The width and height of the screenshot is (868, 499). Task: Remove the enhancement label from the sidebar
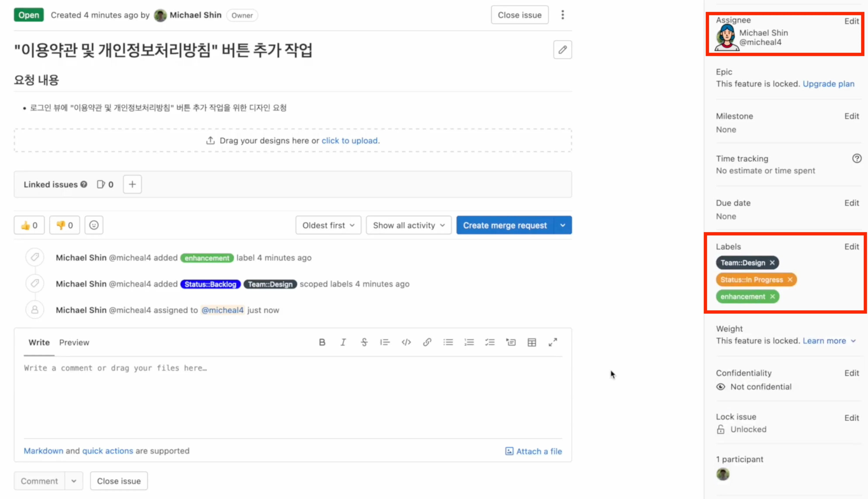click(772, 296)
